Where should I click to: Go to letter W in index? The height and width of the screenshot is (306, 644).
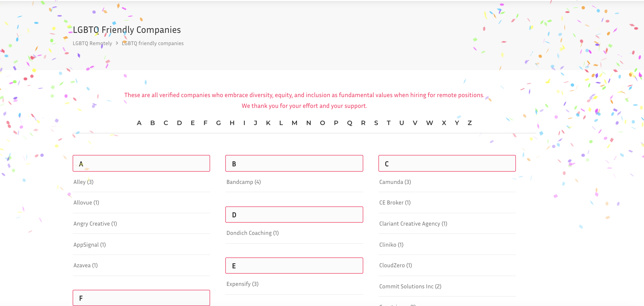(x=429, y=123)
